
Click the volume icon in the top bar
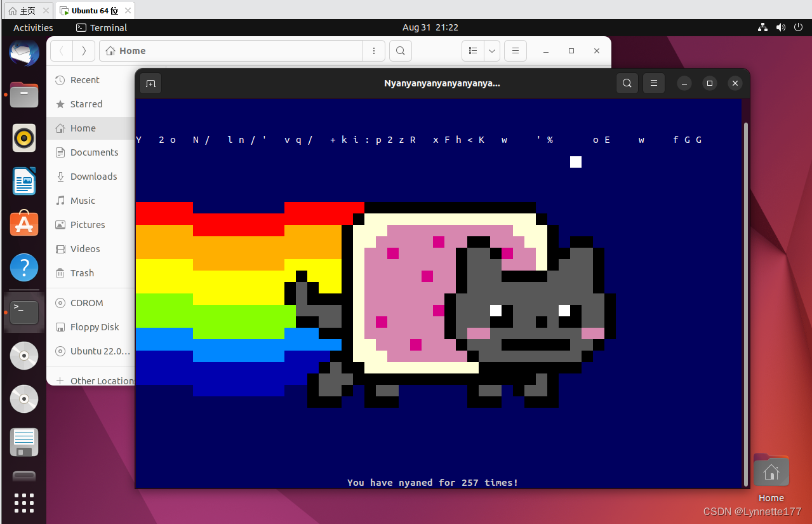pos(780,27)
